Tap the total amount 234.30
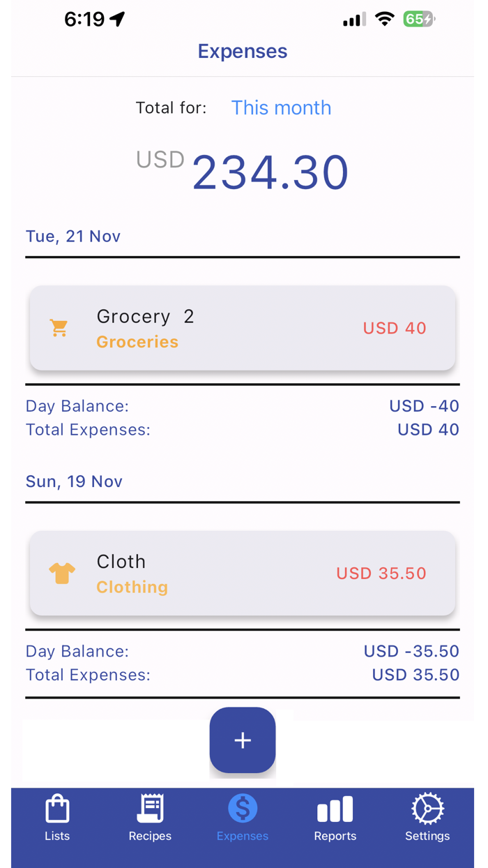 [270, 171]
